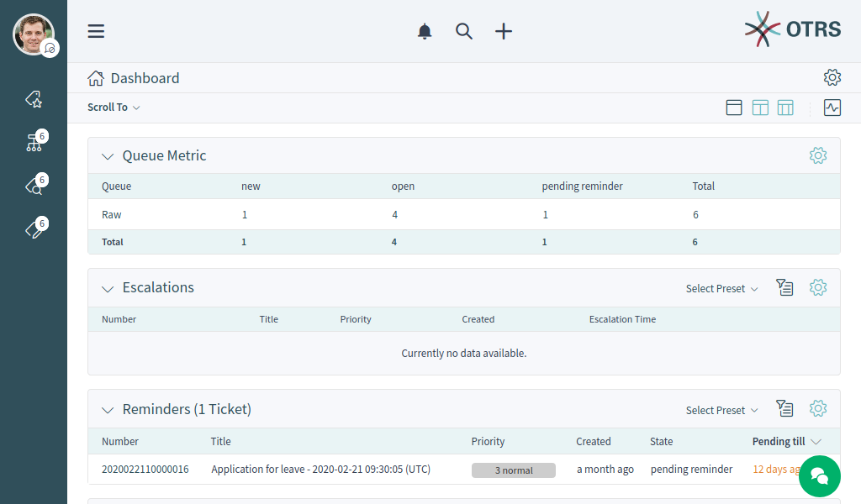Switch to two column layout
The height and width of the screenshot is (504, 861).
click(x=760, y=108)
